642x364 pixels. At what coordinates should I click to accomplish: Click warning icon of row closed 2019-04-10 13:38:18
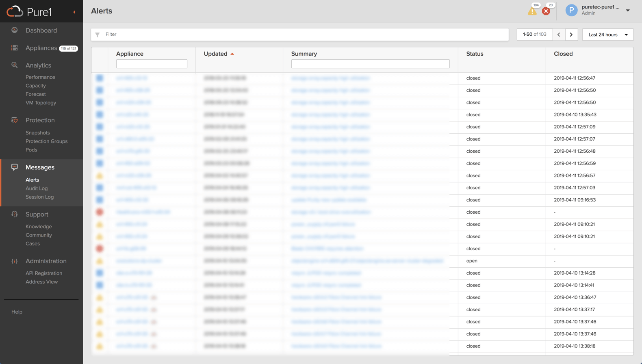tap(100, 346)
